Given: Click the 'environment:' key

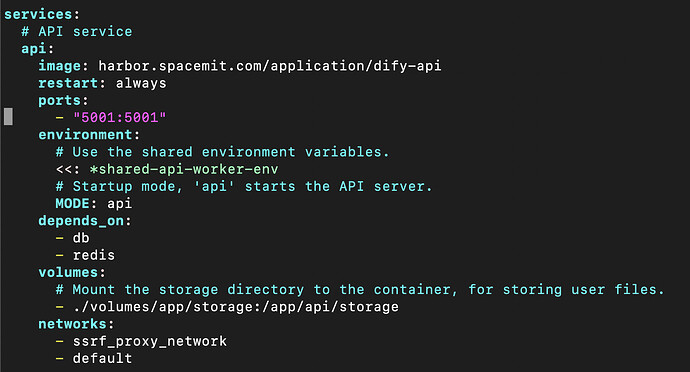Looking at the screenshot, I should 89,135.
